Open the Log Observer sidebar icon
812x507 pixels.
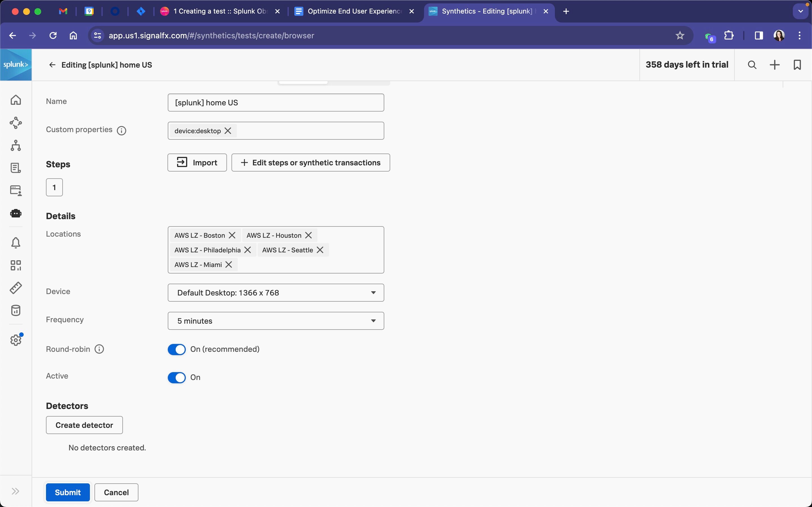tap(16, 168)
